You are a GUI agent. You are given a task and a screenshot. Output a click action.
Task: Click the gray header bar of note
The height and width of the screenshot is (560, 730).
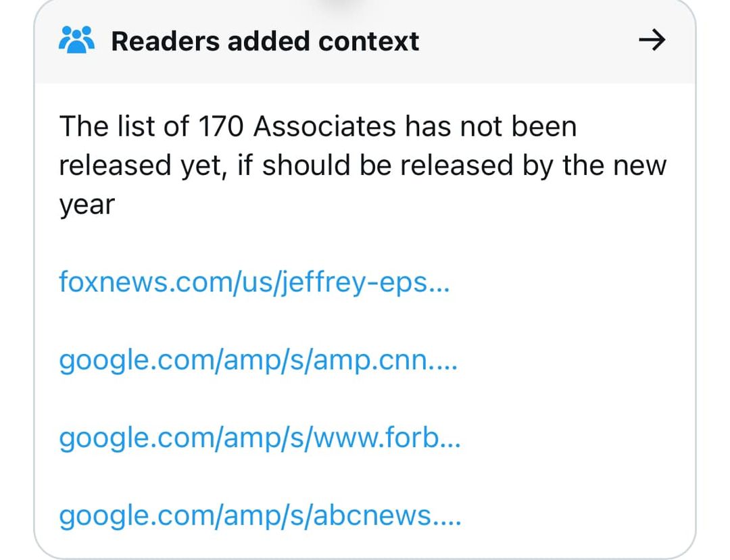coord(365,41)
